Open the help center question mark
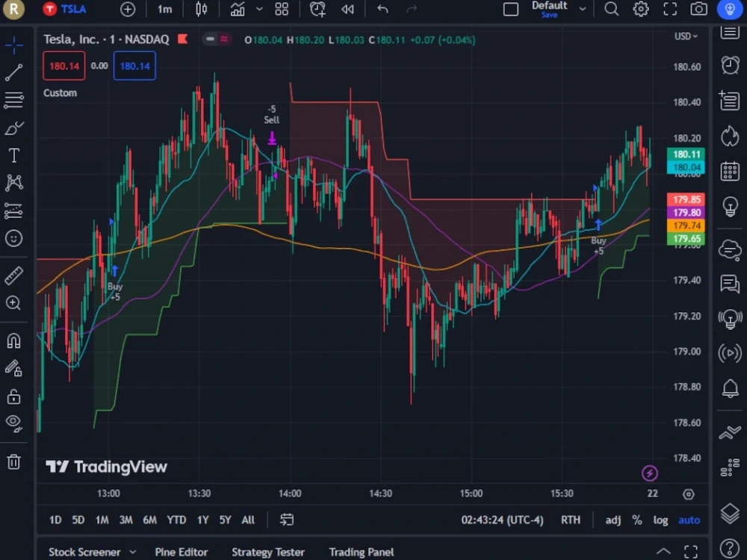 coord(730,547)
